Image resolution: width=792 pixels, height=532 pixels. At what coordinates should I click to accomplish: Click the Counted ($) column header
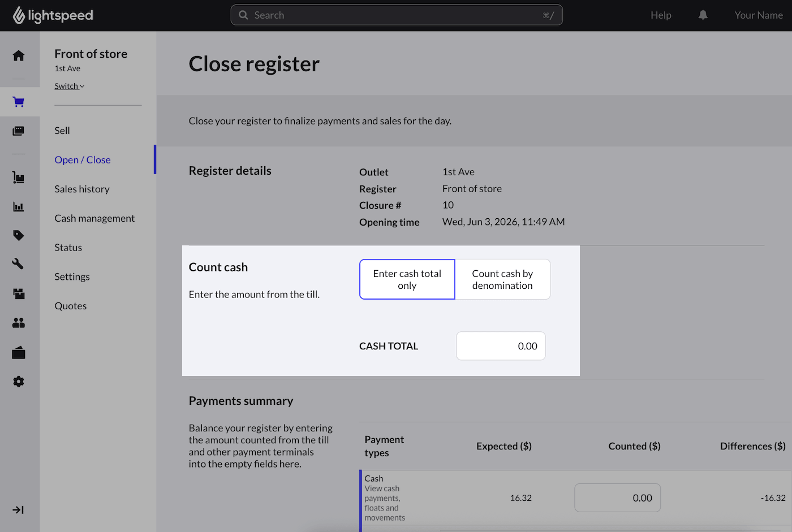(x=634, y=446)
